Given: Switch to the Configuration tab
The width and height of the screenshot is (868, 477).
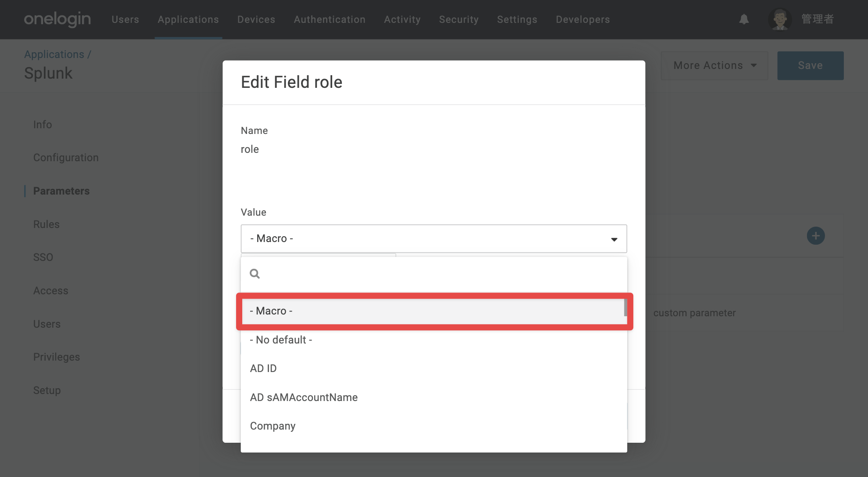Looking at the screenshot, I should click(x=66, y=158).
